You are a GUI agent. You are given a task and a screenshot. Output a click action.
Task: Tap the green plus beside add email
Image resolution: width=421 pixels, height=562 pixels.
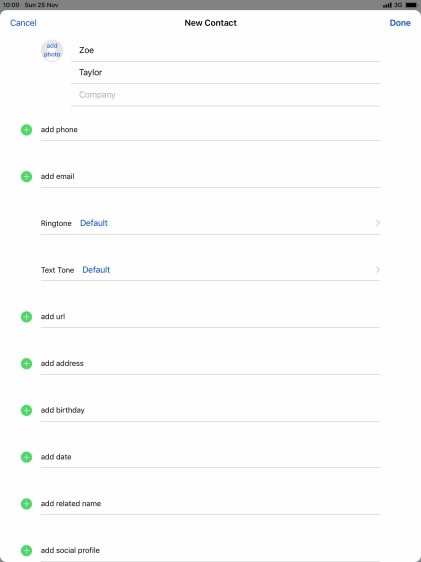coord(26,176)
